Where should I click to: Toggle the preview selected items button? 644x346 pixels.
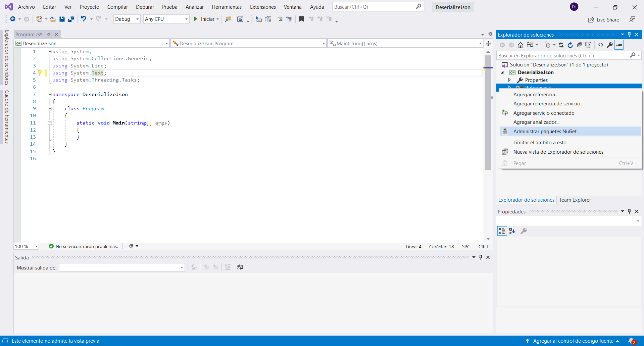tap(619, 45)
